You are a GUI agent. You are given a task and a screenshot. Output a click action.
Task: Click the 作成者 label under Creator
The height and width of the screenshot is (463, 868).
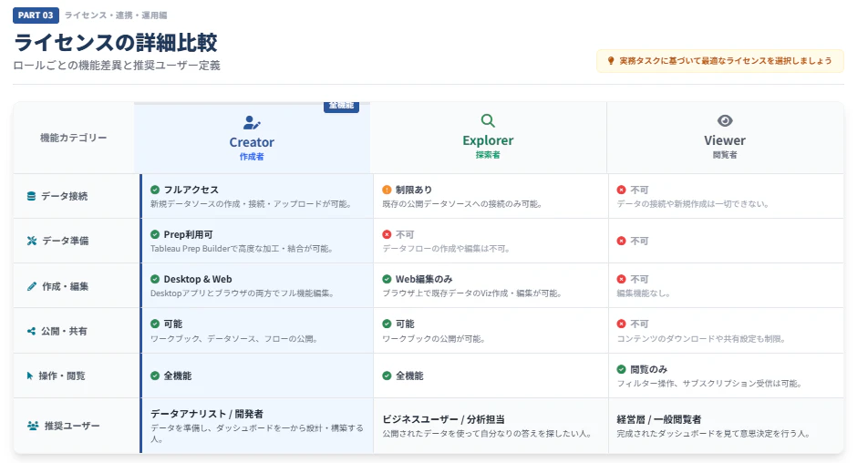coord(252,157)
